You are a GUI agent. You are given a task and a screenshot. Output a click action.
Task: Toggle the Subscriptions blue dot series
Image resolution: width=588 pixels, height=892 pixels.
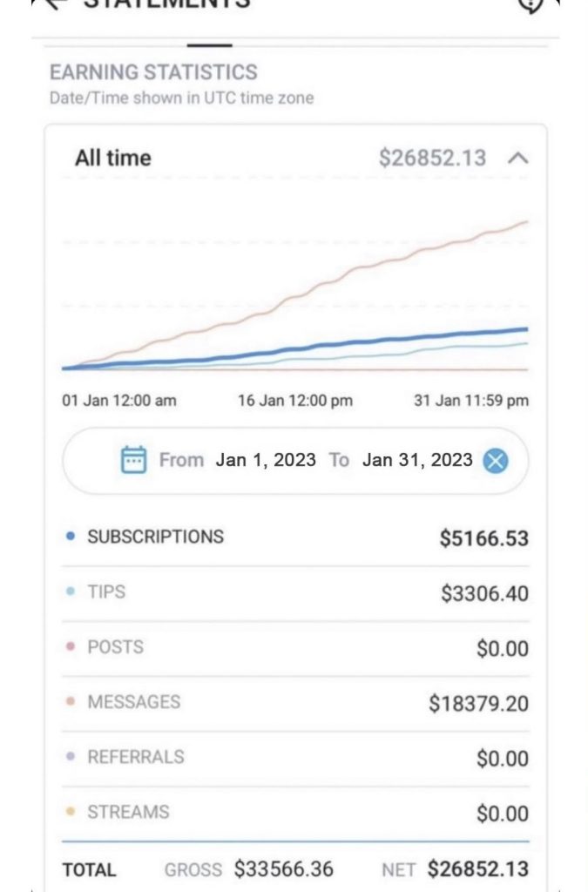(71, 537)
